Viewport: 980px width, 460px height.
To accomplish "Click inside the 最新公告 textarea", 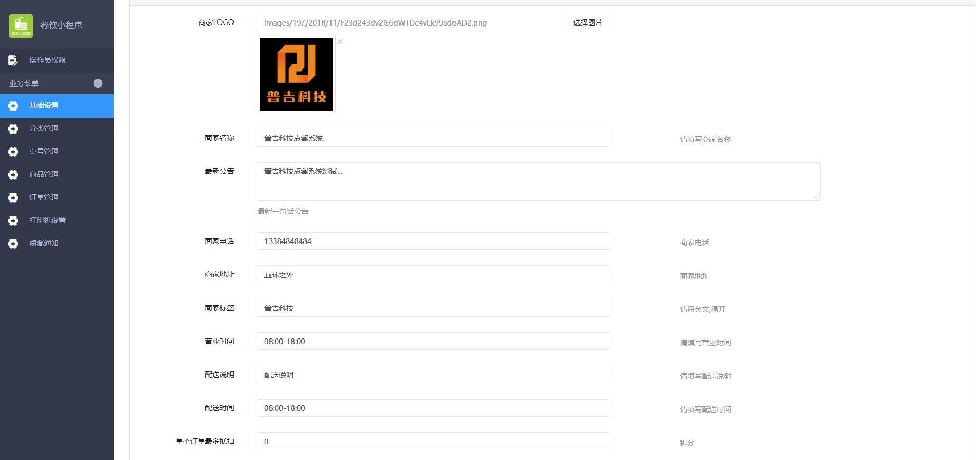I will tap(539, 181).
